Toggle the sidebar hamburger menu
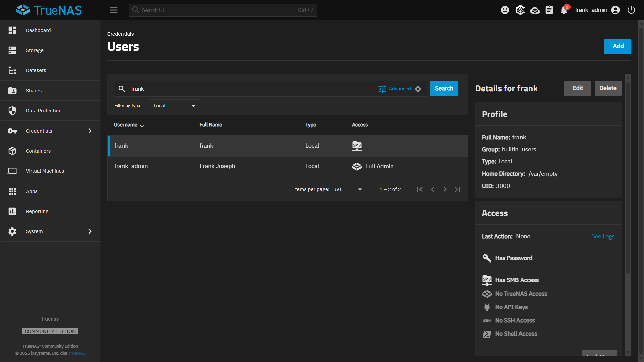 [114, 10]
